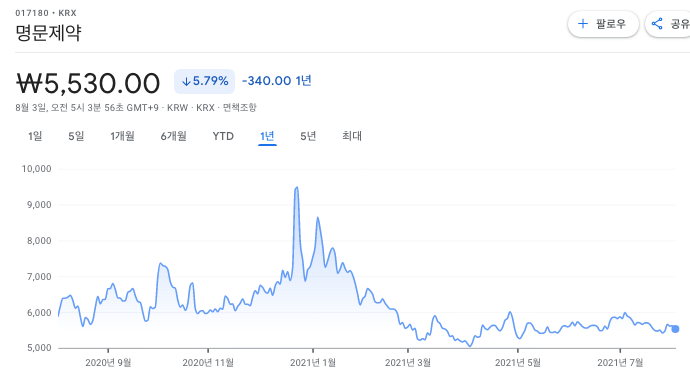Click the ₩5,530.00 price value

pos(88,83)
